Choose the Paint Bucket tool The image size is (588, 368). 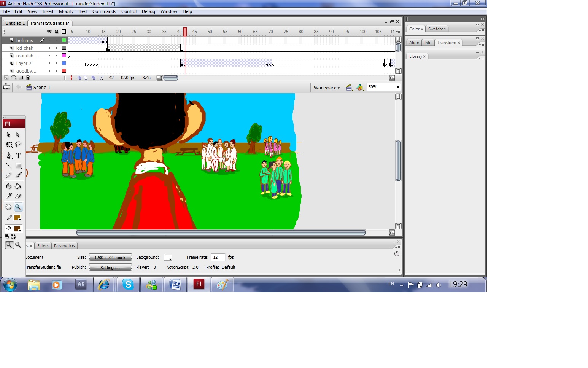point(18,186)
